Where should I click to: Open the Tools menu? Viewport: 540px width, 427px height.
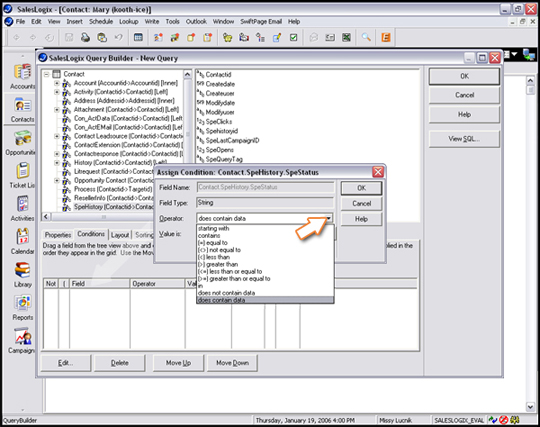pos(172,21)
